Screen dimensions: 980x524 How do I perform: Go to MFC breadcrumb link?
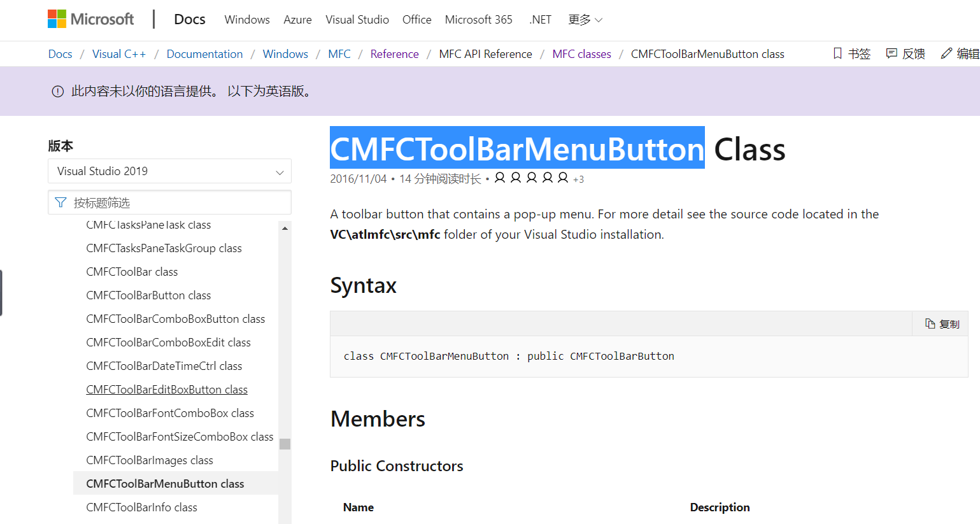point(339,54)
